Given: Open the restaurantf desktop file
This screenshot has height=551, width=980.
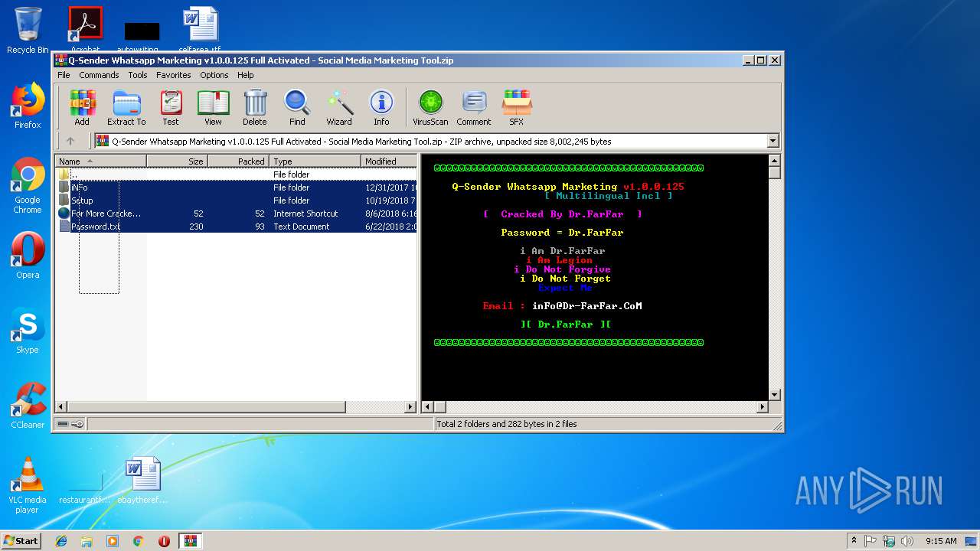Looking at the screenshot, I should tap(84, 485).
